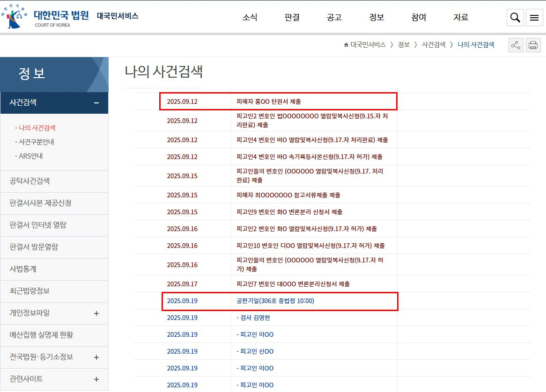Open ARS안내 in the sidebar
The width and height of the screenshot is (546, 392).
click(x=30, y=156)
